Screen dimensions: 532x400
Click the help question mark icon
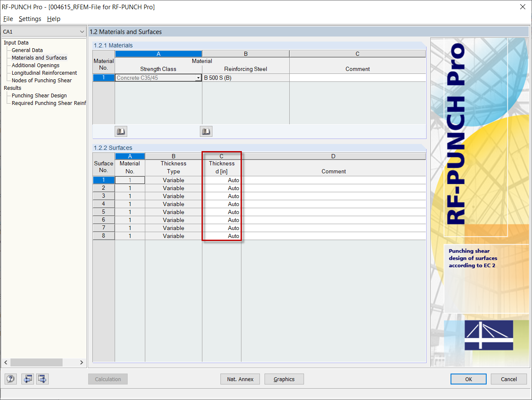point(10,379)
